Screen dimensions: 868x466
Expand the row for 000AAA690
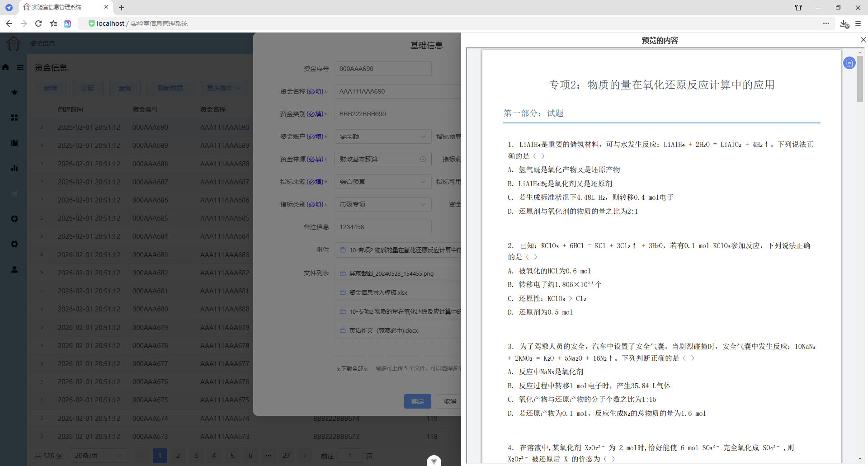(42, 127)
